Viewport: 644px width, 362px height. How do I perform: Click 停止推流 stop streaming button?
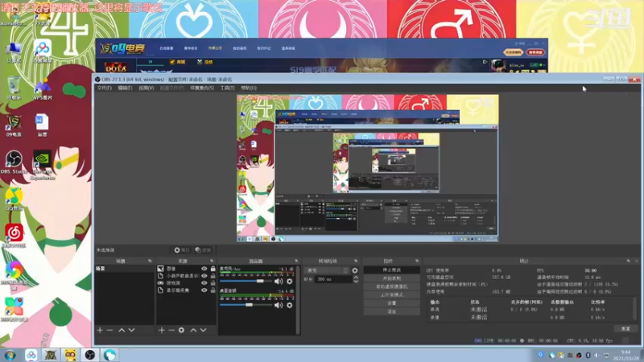[x=392, y=270]
